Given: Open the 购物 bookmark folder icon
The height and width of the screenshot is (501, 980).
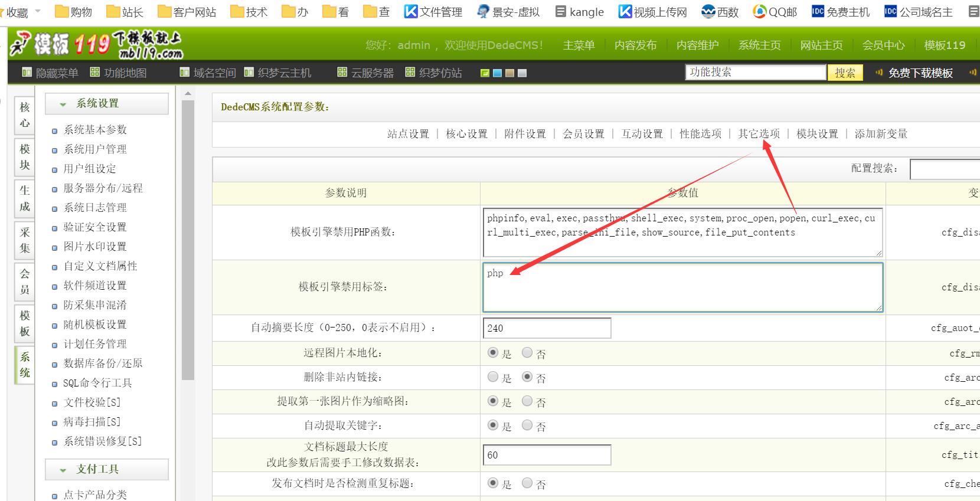Looking at the screenshot, I should point(61,11).
